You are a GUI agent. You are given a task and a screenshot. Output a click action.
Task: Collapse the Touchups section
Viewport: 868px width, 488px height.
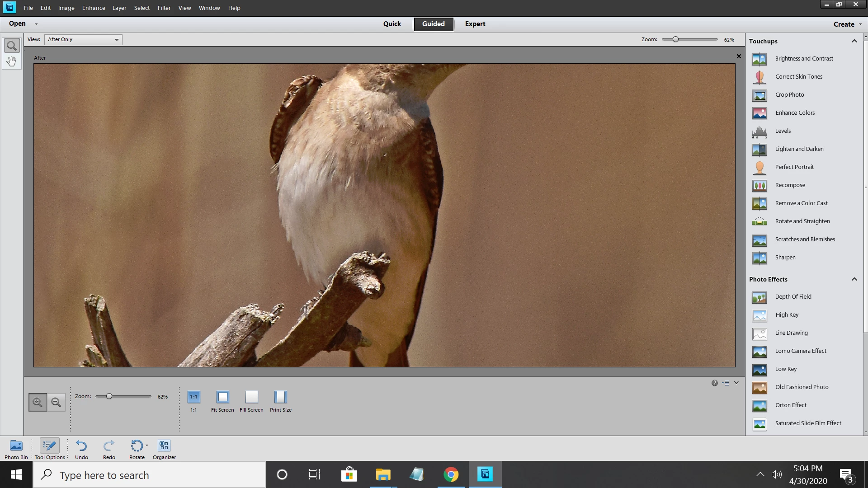854,41
